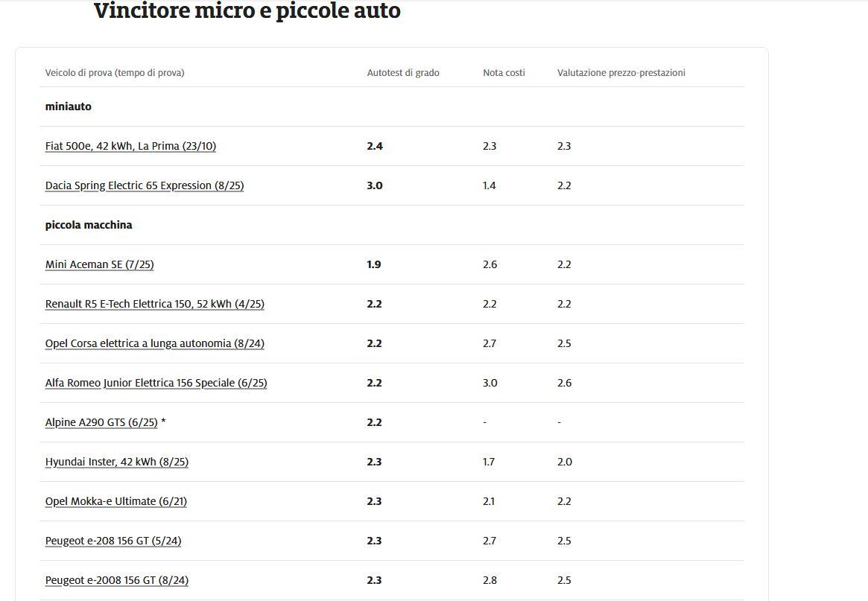Click the 'Valutazione prezzo-prestazioni' column header
Viewport: 868px width, 601px height.
tap(621, 73)
